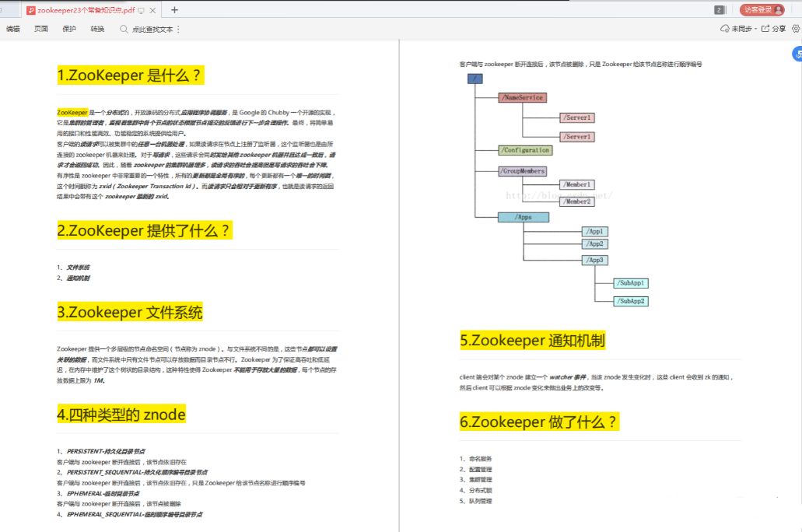
Task: Expand the 未同步 dropdown arrow
Action: click(x=755, y=29)
